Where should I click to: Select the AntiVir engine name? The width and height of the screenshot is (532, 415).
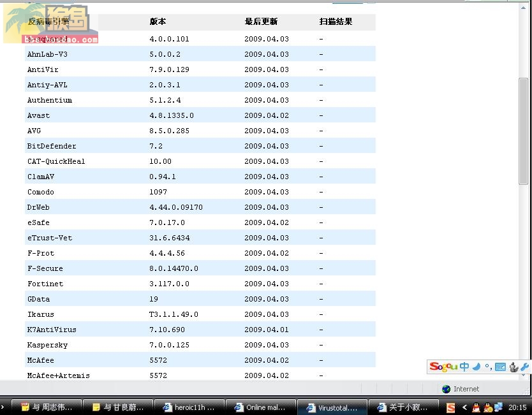point(43,69)
